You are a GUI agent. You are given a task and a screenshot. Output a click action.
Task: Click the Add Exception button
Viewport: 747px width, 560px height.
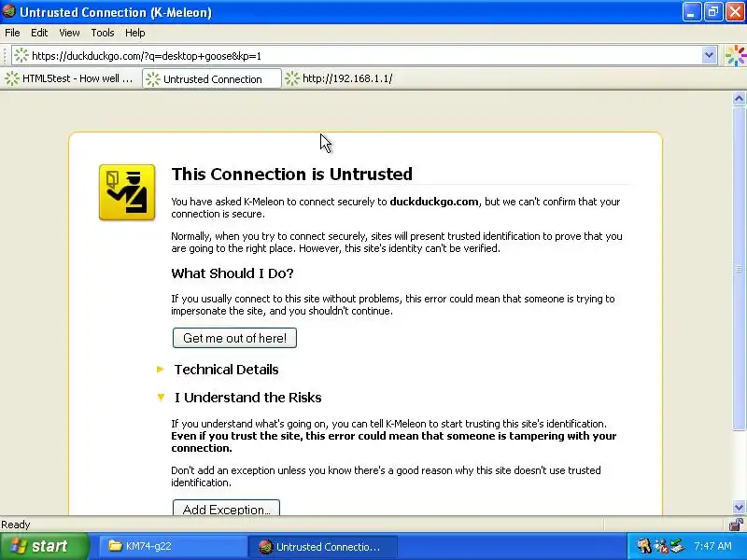pos(226,508)
